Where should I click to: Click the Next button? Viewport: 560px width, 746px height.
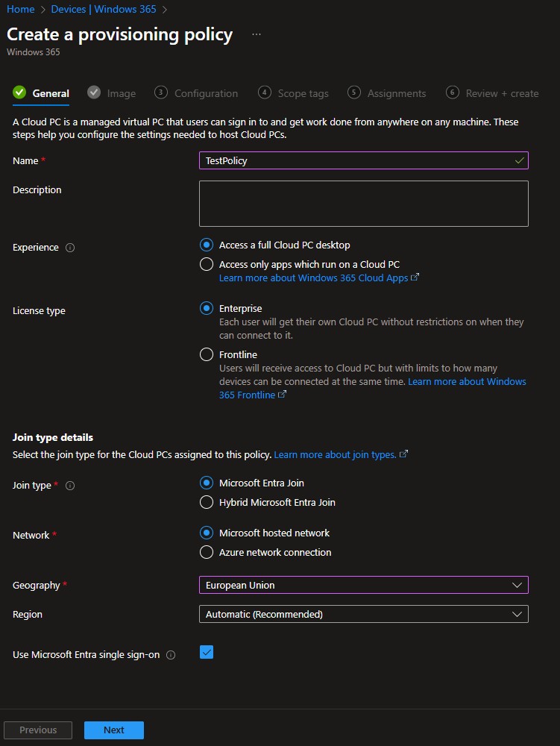pos(113,730)
